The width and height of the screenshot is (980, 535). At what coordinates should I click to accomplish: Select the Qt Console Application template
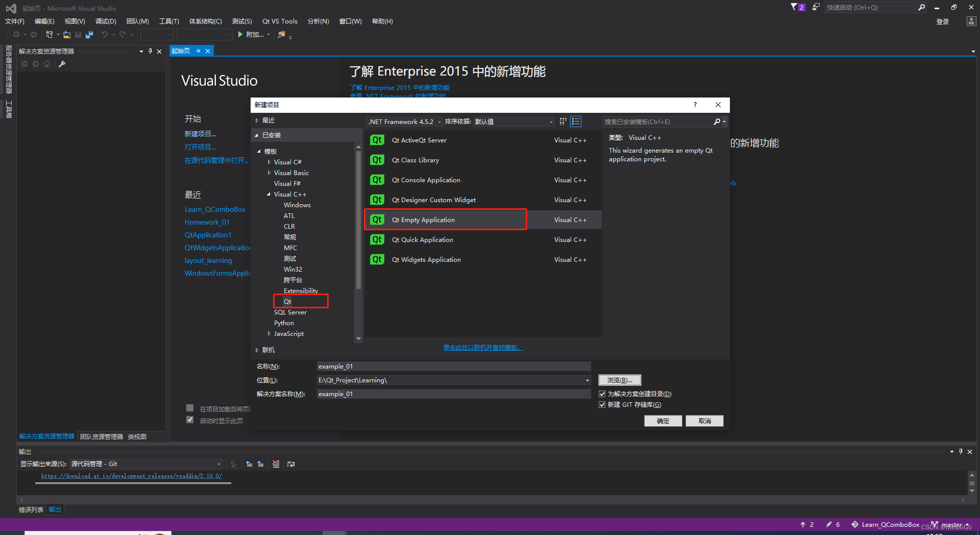point(483,180)
